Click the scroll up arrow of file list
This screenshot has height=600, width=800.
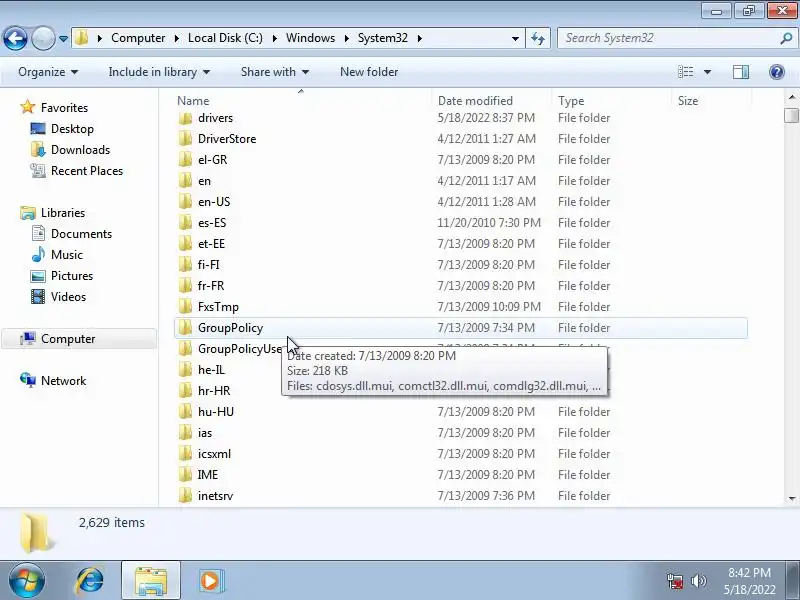point(791,97)
